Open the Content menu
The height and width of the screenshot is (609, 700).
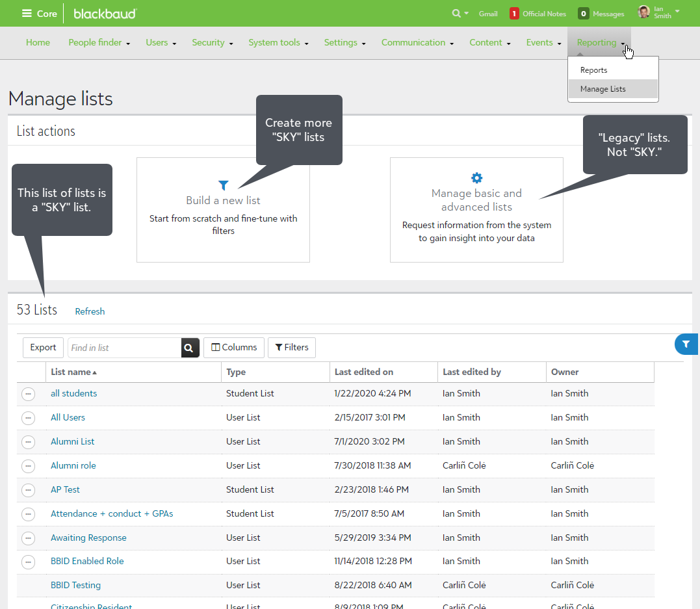coord(489,42)
